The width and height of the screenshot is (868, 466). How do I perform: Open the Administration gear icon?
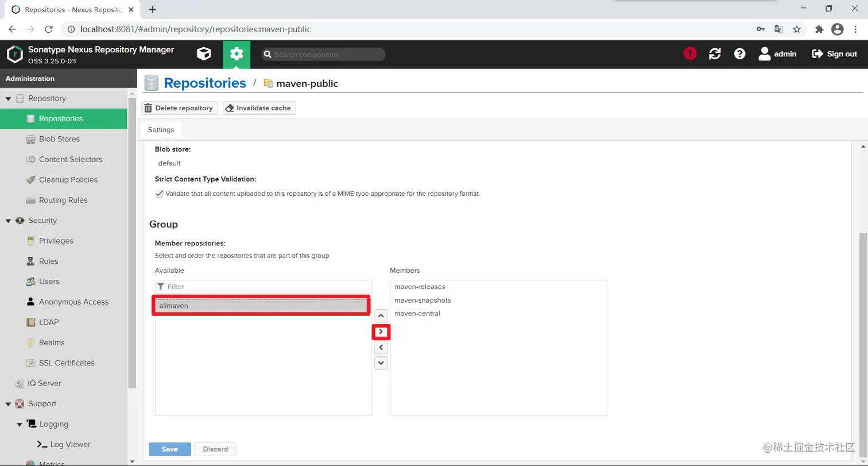point(237,54)
